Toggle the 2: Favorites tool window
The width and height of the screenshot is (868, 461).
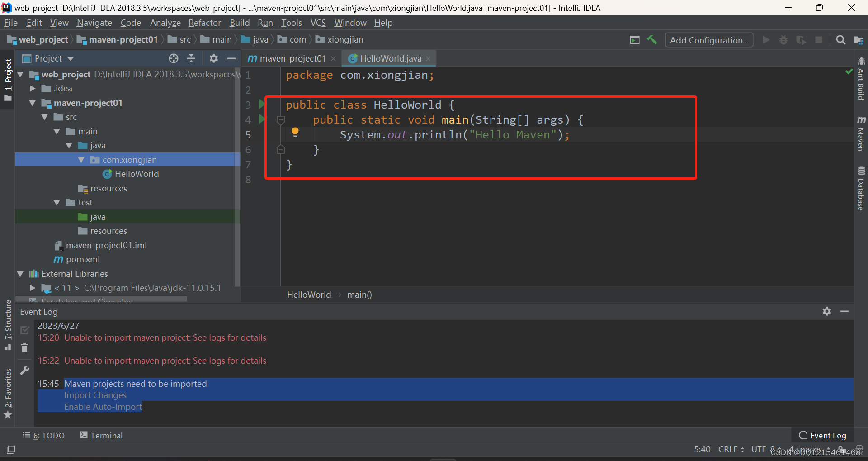[x=8, y=394]
